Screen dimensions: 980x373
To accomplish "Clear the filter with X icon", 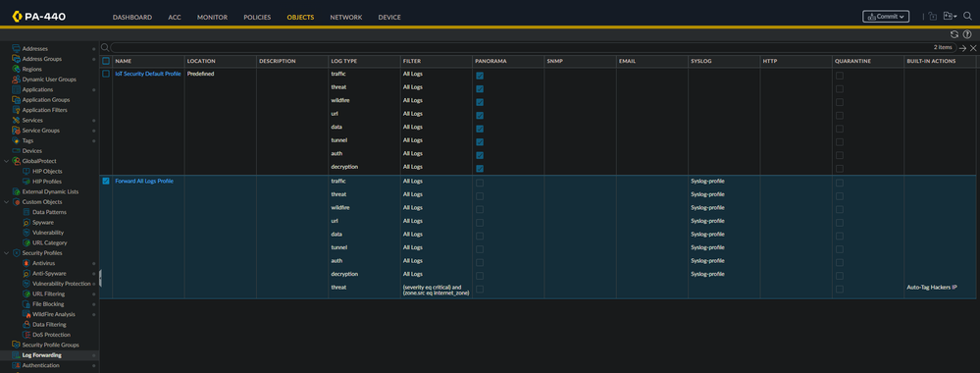I will click(973, 48).
